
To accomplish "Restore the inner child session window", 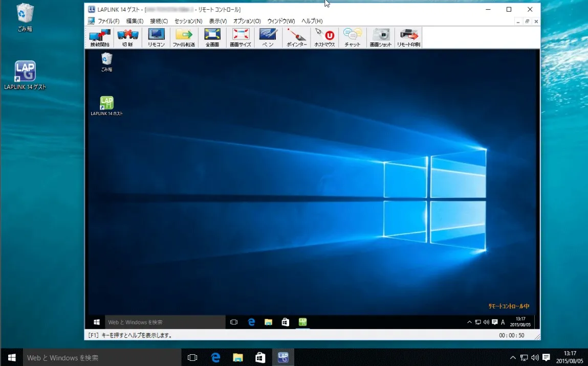I will click(527, 21).
